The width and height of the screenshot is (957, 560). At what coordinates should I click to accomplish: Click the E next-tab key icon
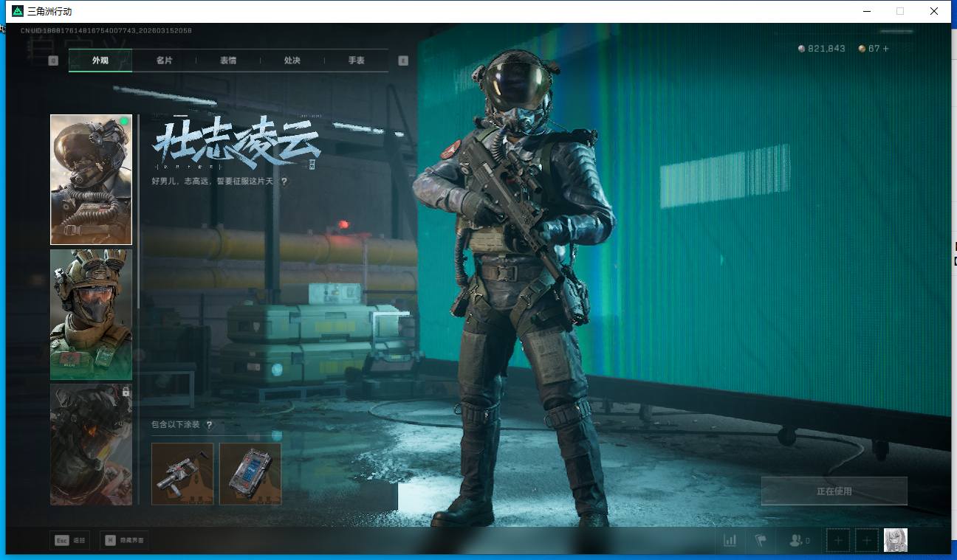coord(403,61)
